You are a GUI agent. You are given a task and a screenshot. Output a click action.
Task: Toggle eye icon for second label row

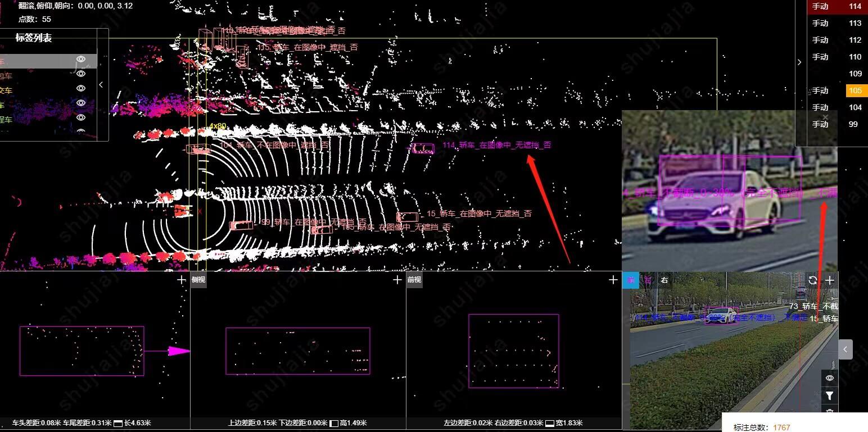(81, 74)
